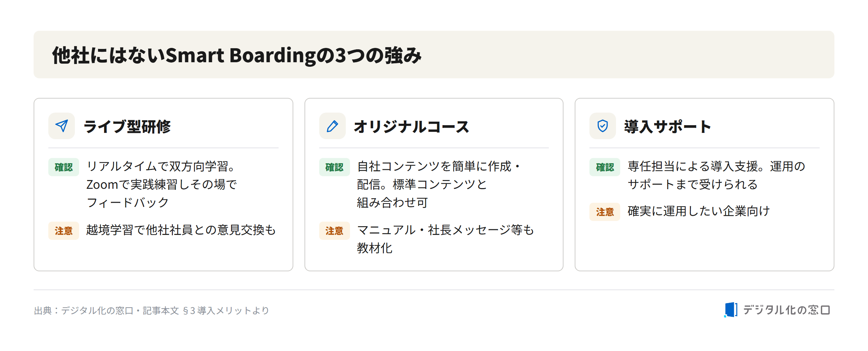The width and height of the screenshot is (868, 351).
Task: Click the shield check icon beside 導入サポート
Action: (x=602, y=126)
